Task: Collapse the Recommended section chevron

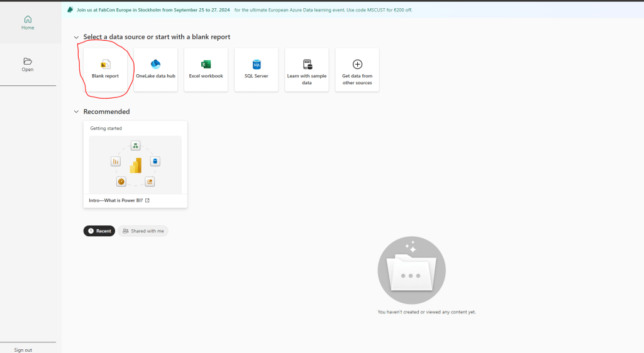Action: [76, 112]
